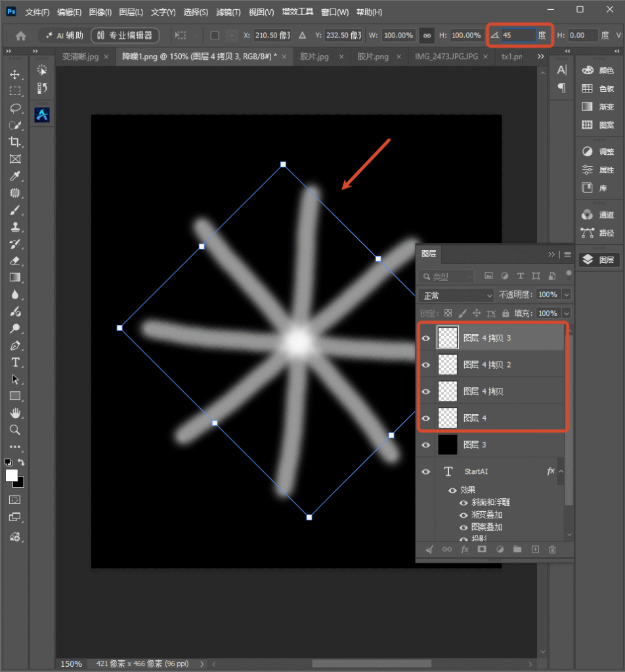Open the 图像(I) menu

point(100,12)
